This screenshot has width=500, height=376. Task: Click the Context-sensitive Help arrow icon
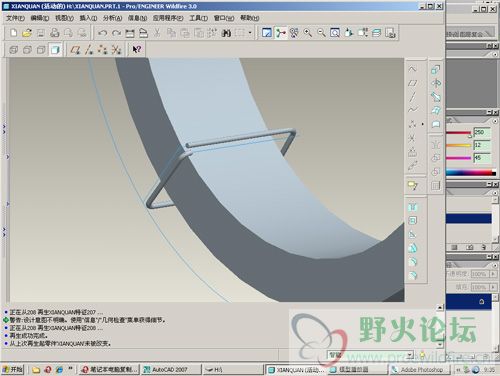pyautogui.click(x=137, y=50)
